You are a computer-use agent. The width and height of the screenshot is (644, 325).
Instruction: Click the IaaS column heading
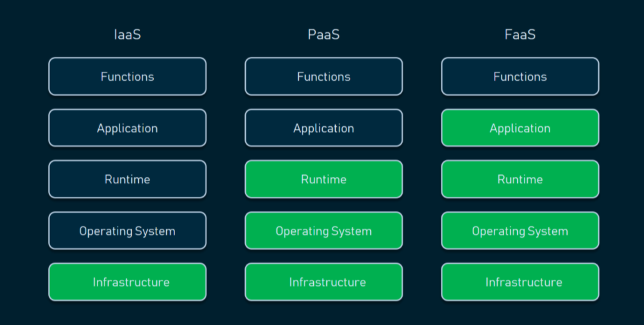128,34
